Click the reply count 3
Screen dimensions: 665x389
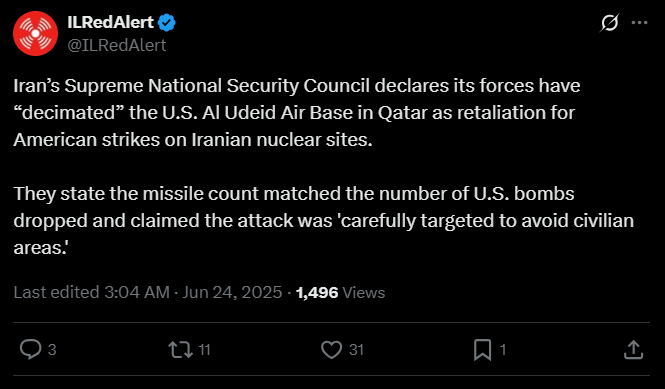(x=52, y=350)
